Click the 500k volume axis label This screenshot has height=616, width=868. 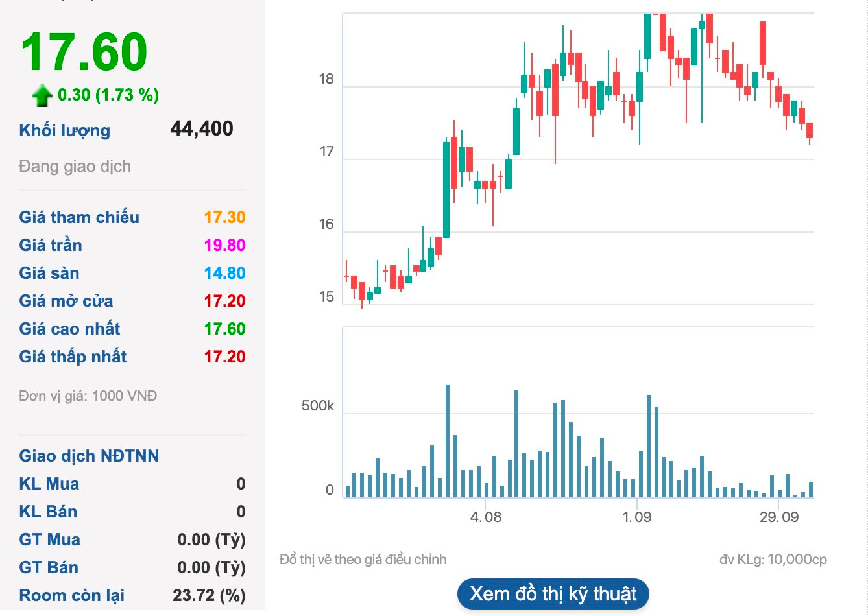pos(317,407)
